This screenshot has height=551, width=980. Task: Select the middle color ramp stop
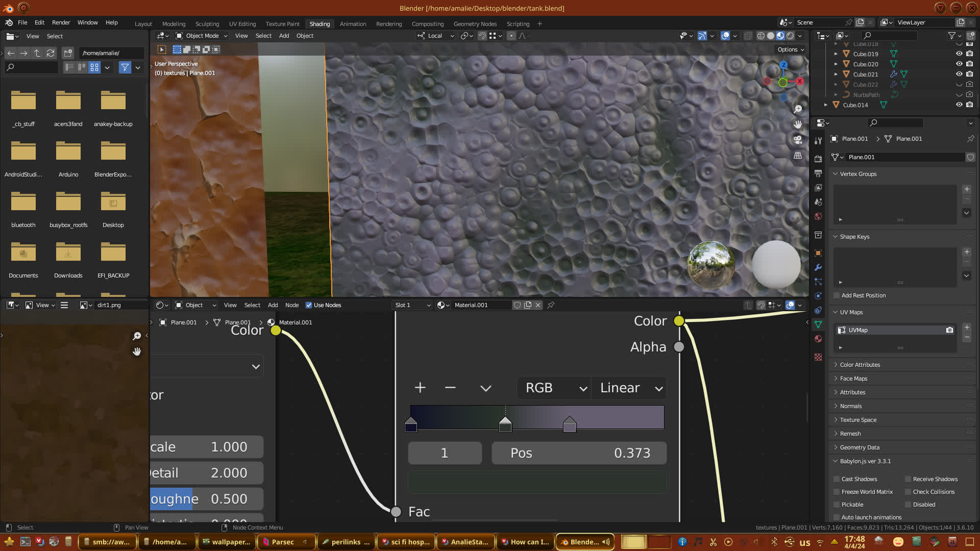click(505, 425)
